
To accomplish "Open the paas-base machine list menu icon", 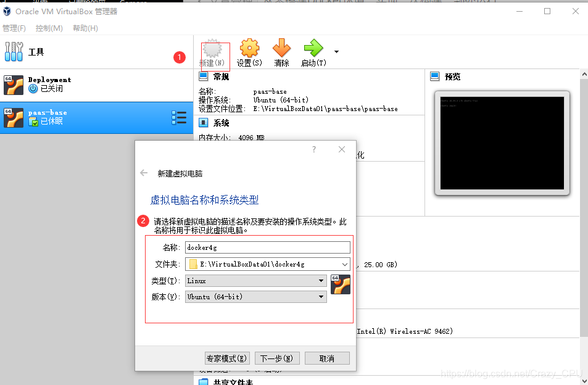I will tap(179, 117).
